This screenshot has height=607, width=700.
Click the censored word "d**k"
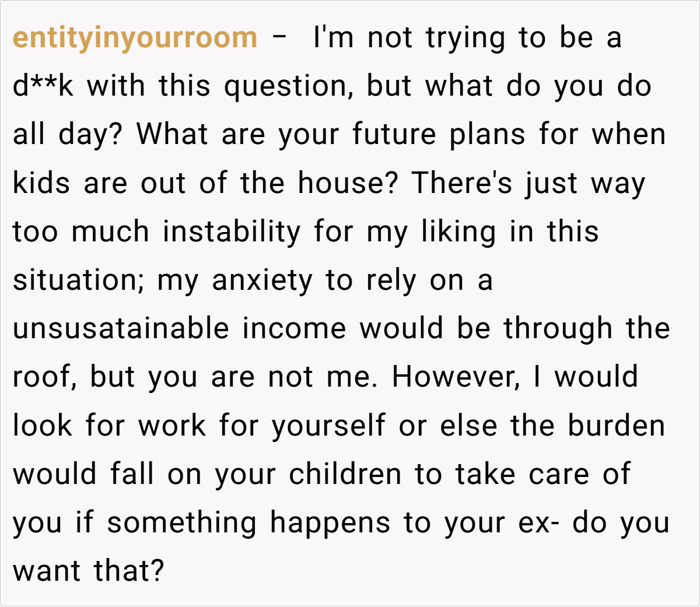43,86
